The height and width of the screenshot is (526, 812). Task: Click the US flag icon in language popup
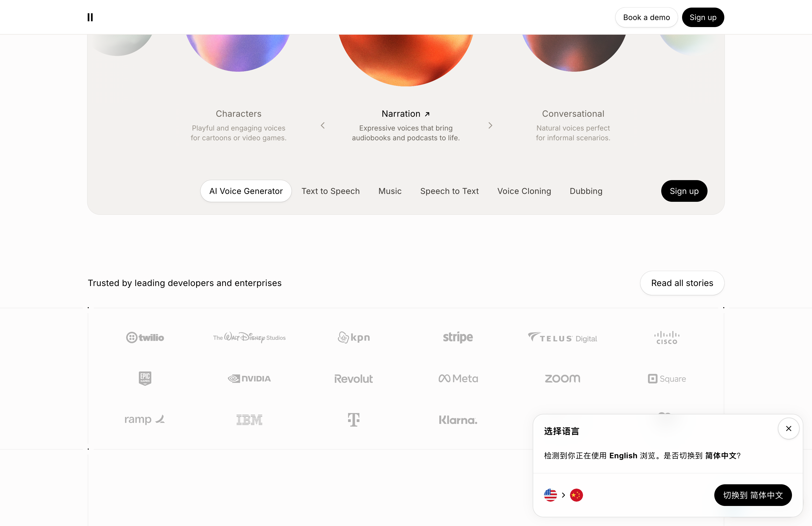pos(550,495)
